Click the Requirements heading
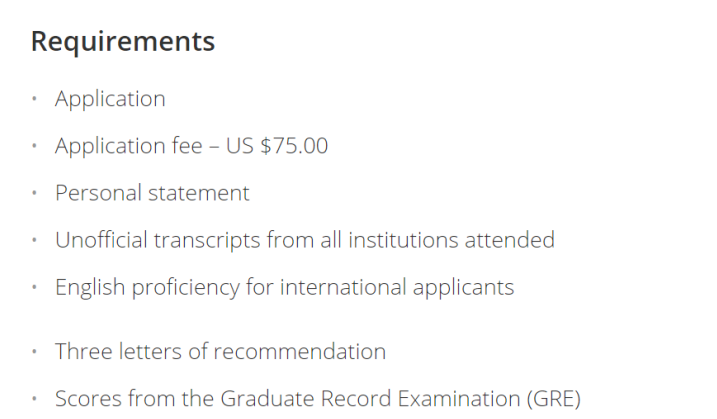This screenshot has width=717, height=419. (x=123, y=42)
